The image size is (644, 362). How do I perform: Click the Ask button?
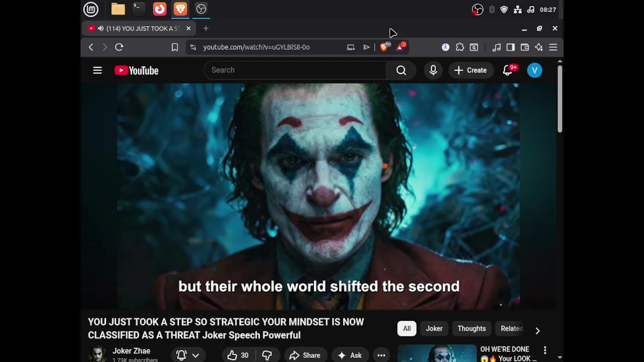pyautogui.click(x=350, y=355)
